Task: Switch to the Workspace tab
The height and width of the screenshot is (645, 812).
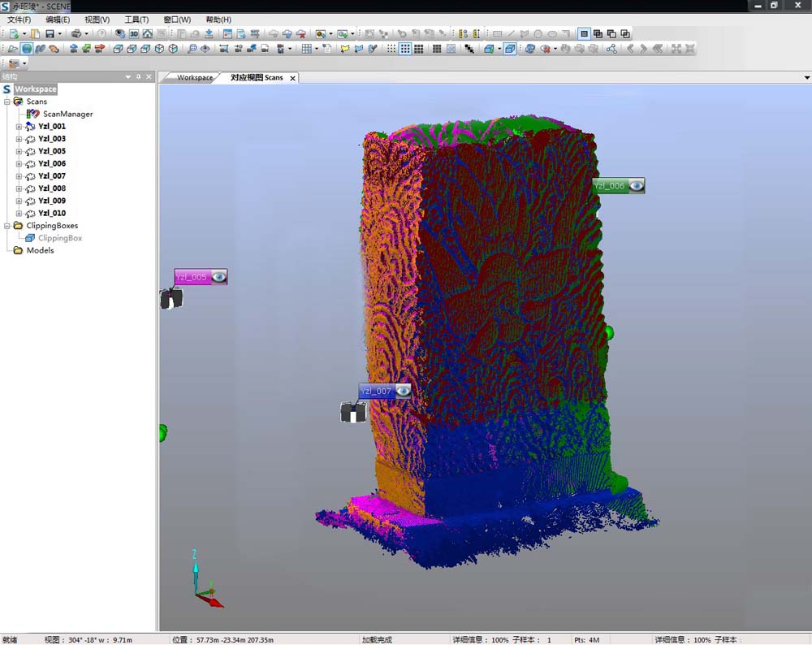Action: click(194, 78)
